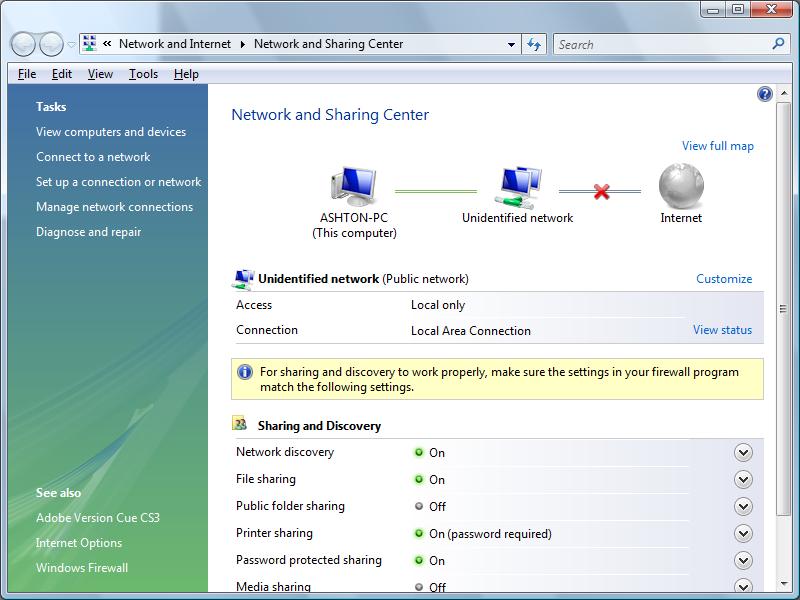
Task: Open the Help menu
Action: [186, 74]
